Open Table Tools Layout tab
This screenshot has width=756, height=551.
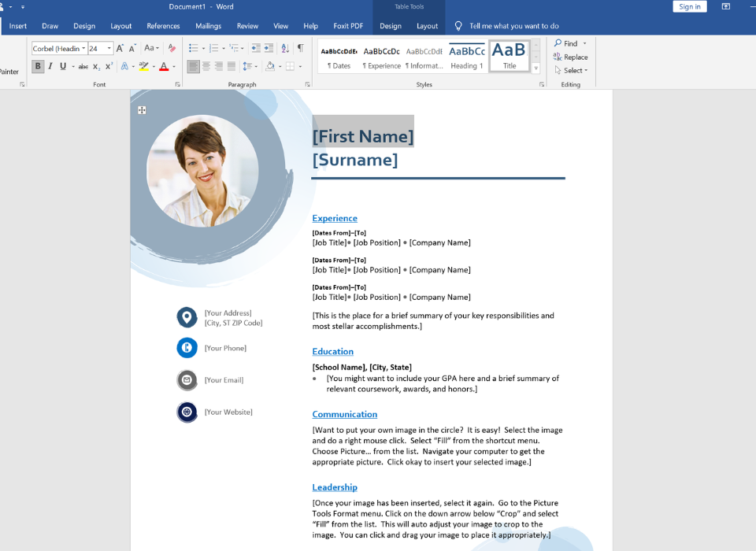[x=427, y=26]
